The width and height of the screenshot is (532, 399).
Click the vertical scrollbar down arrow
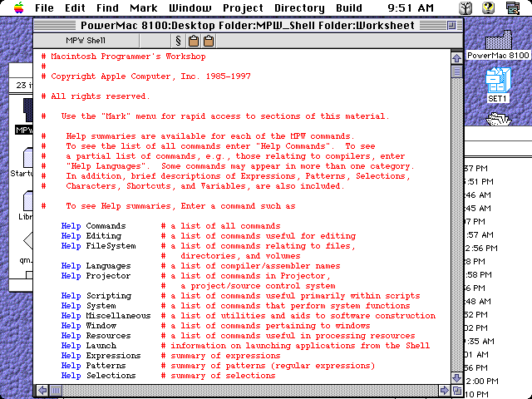pyautogui.click(x=456, y=378)
